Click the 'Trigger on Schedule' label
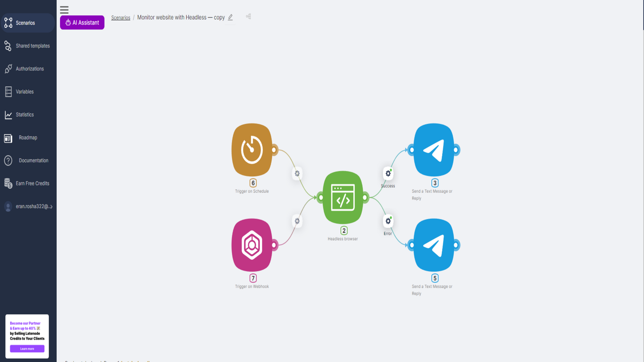 point(252,191)
